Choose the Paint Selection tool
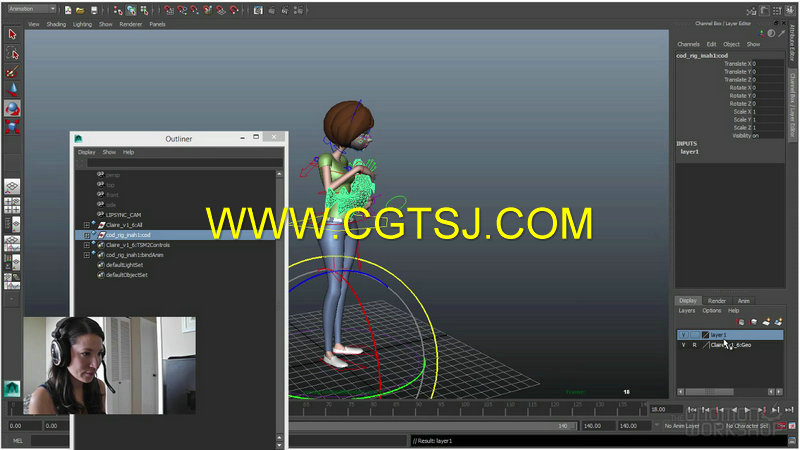 pos(12,72)
